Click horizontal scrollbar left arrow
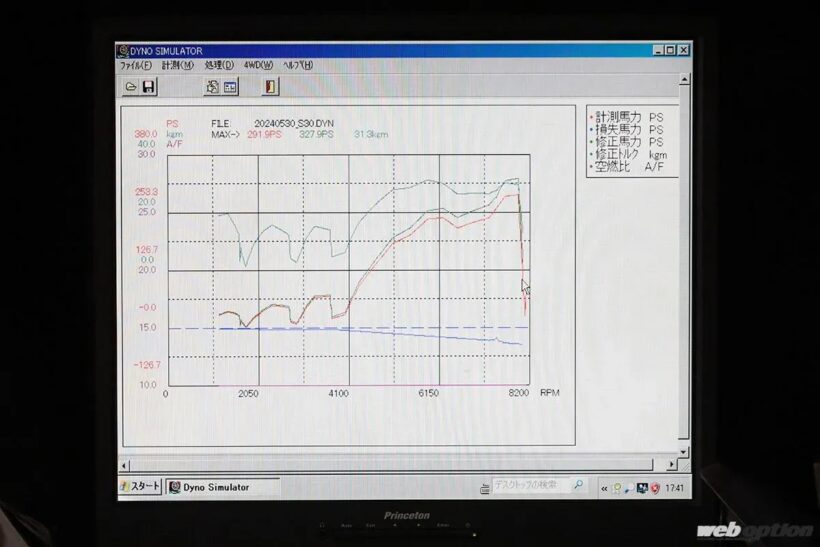 [124, 465]
